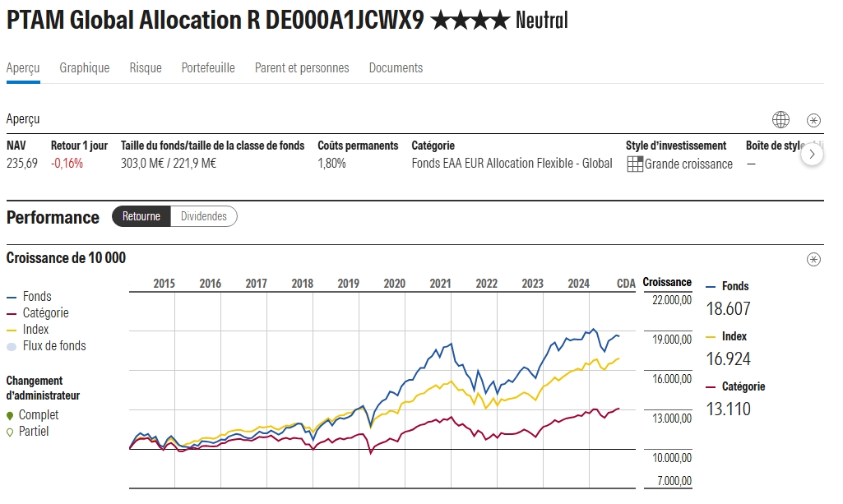This screenshot has height=504, width=843.
Task: Toggle the Fonds series in chart legend
Action: pos(29,297)
